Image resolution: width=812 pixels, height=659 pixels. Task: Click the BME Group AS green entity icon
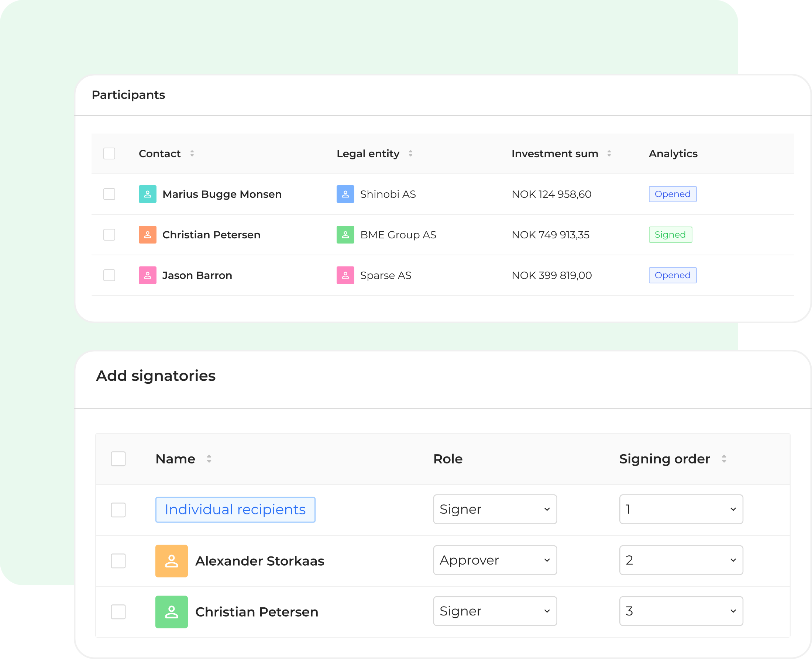[x=345, y=235]
